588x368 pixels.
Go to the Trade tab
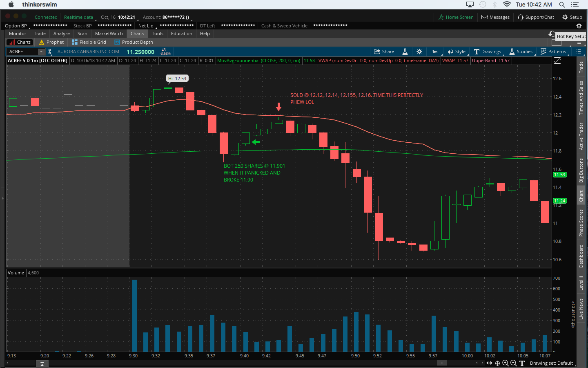pos(40,34)
